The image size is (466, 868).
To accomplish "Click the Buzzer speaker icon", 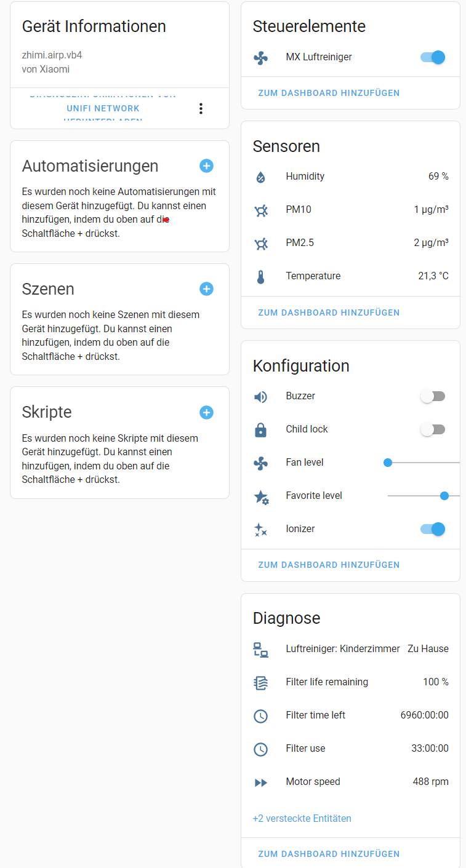I will 261,396.
